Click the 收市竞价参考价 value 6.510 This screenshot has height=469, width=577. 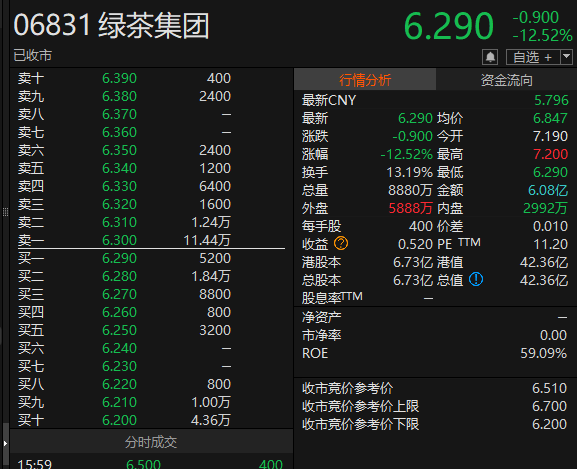pos(549,388)
